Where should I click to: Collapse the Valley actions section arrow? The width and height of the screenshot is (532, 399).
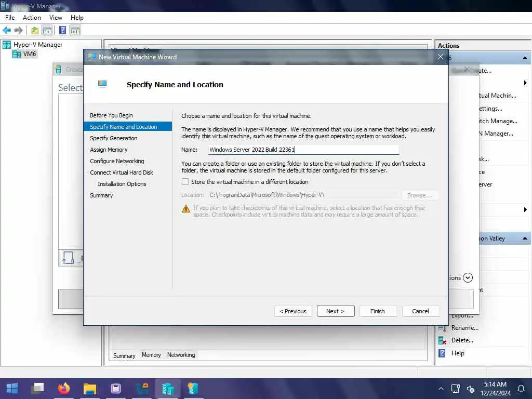(525, 238)
